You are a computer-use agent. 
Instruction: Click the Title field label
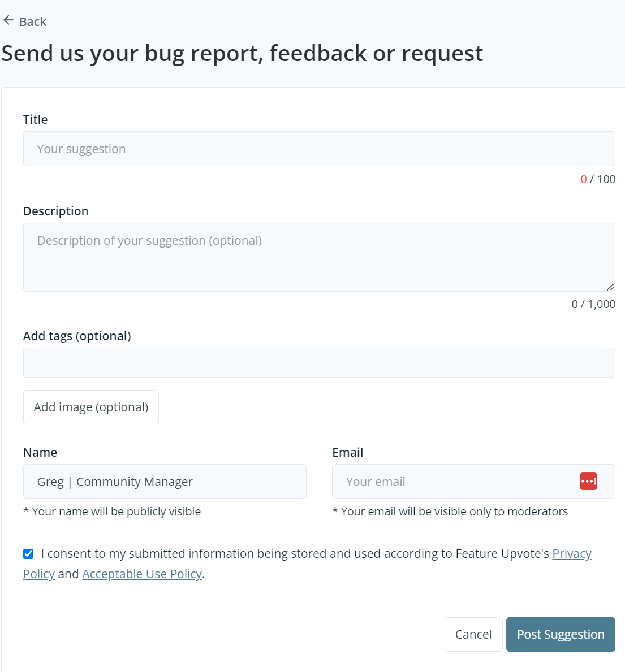click(36, 120)
